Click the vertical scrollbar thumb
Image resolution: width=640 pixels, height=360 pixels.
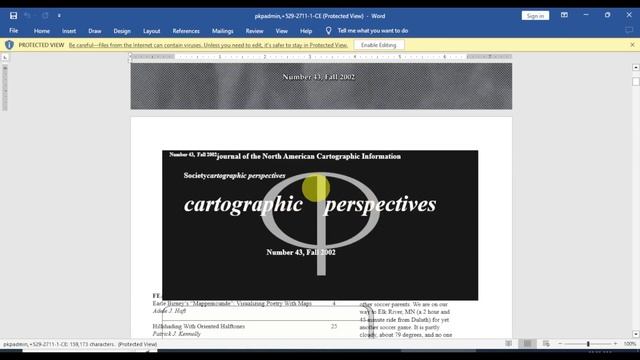(636, 82)
